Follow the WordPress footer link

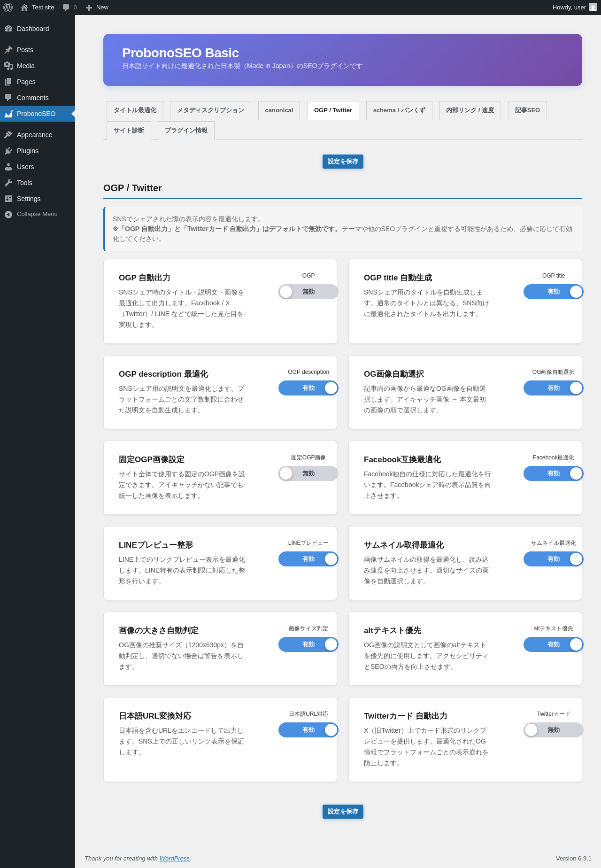click(174, 859)
